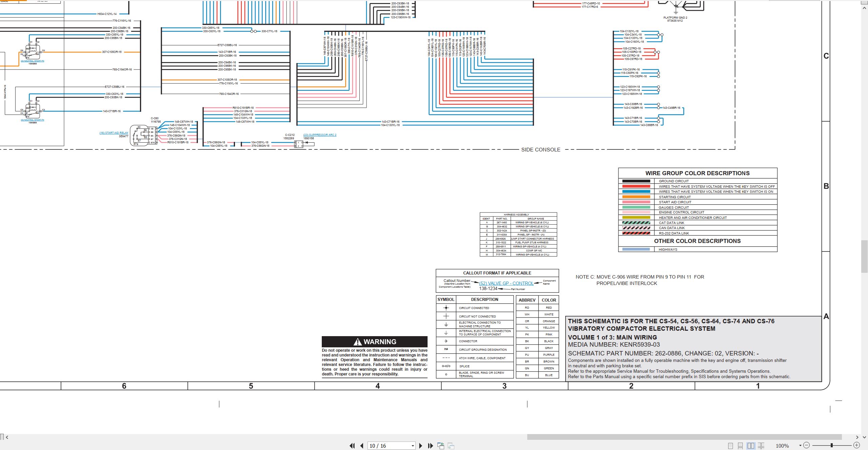This screenshot has height=450, width=868.
Task: Switch to facing two-page view
Action: click(751, 446)
